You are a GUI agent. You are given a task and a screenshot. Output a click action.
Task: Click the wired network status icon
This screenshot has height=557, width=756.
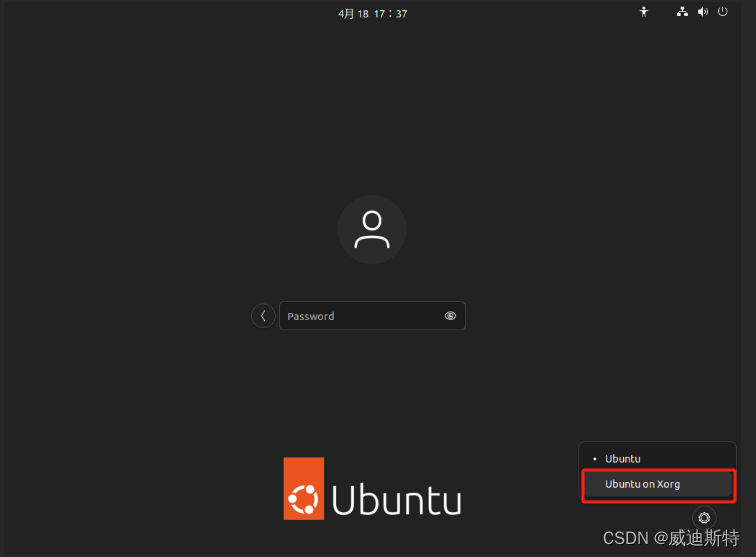[x=682, y=12]
